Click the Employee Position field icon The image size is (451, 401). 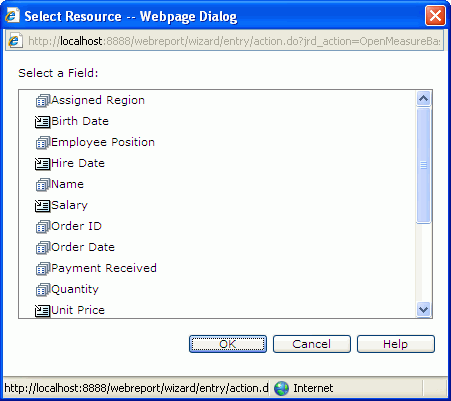43,142
